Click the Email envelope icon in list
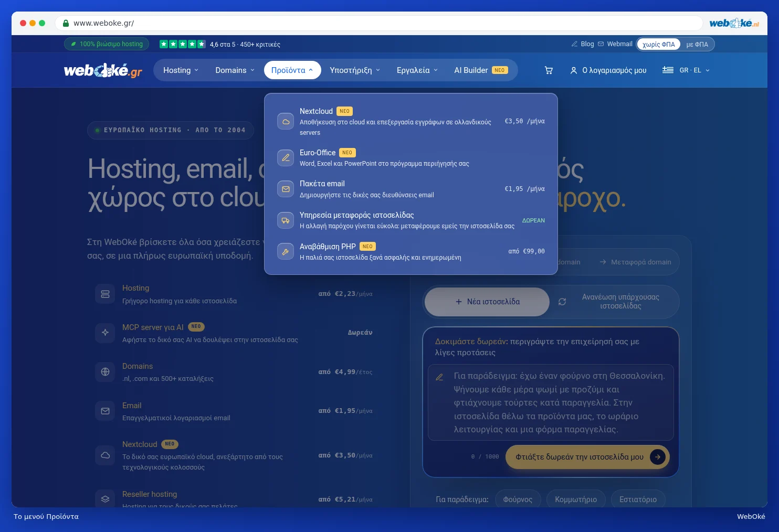The image size is (779, 532). [x=105, y=411]
